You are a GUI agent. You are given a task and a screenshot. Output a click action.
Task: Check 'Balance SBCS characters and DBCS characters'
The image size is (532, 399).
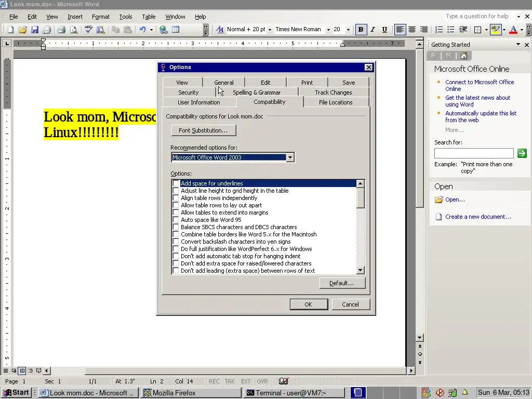tap(176, 227)
